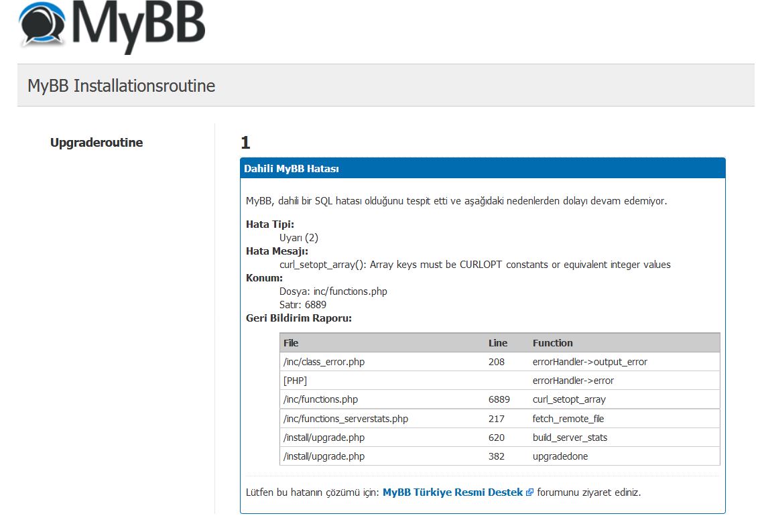Click line number 217 cell
This screenshot has height=532, width=762.
pos(496,419)
